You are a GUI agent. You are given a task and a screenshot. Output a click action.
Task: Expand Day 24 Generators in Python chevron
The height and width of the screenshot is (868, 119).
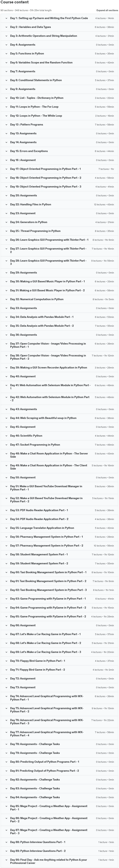(6, 222)
